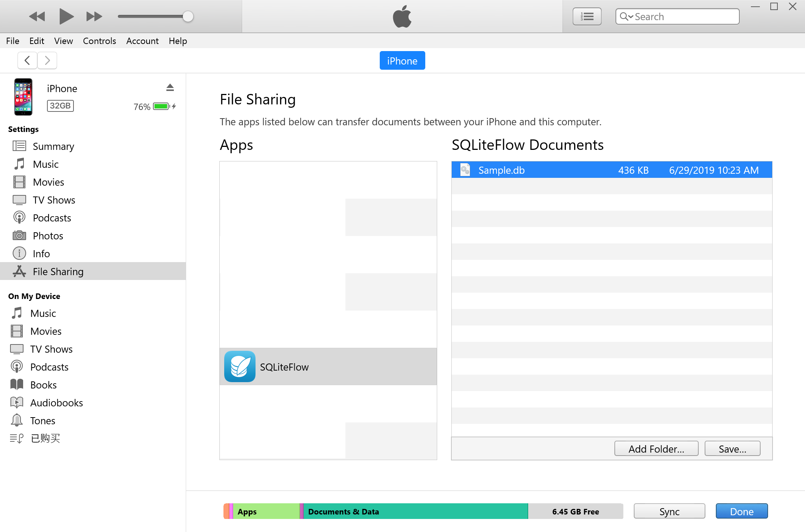This screenshot has width=805, height=532.
Task: Click the Play button
Action: tap(66, 16)
